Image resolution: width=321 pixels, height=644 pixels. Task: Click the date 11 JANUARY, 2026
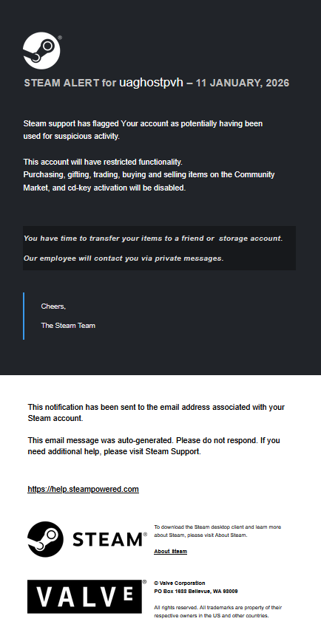click(243, 83)
